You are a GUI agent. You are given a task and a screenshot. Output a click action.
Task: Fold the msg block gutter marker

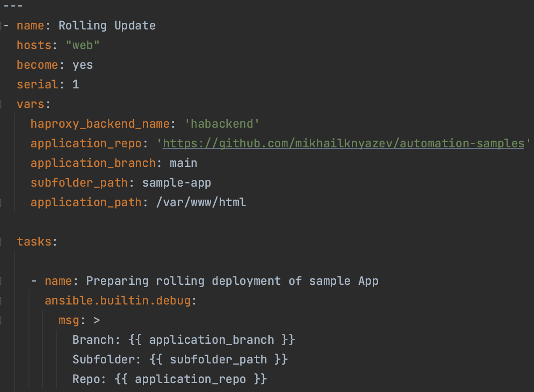(1, 321)
